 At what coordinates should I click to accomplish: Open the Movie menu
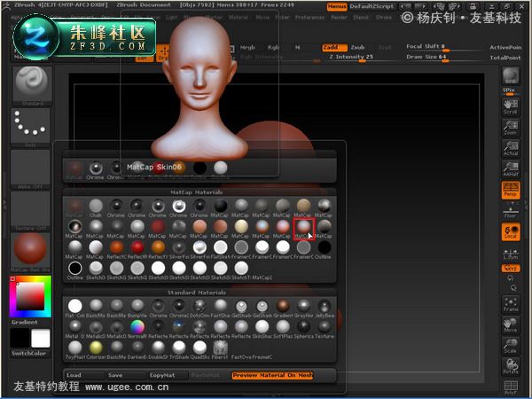262,18
